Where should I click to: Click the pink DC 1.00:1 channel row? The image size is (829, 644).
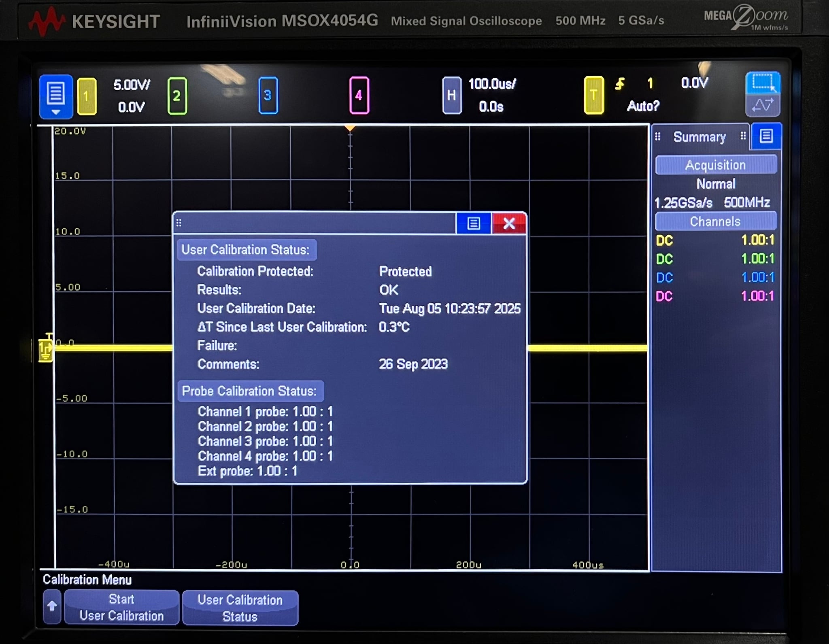pyautogui.click(x=715, y=296)
